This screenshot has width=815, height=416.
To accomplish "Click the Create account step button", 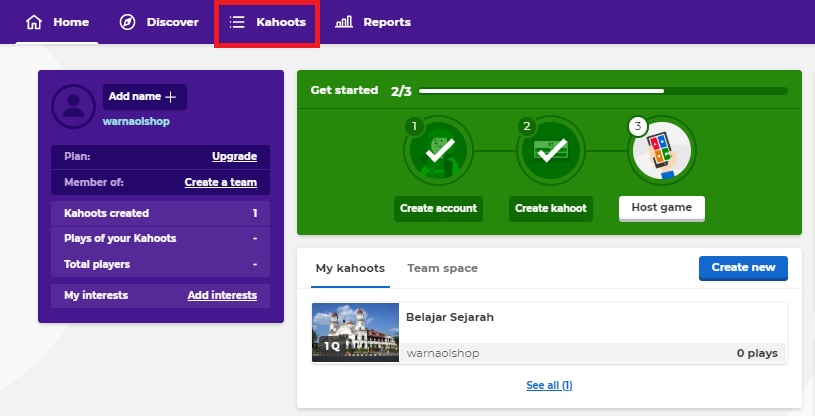I will click(438, 209).
